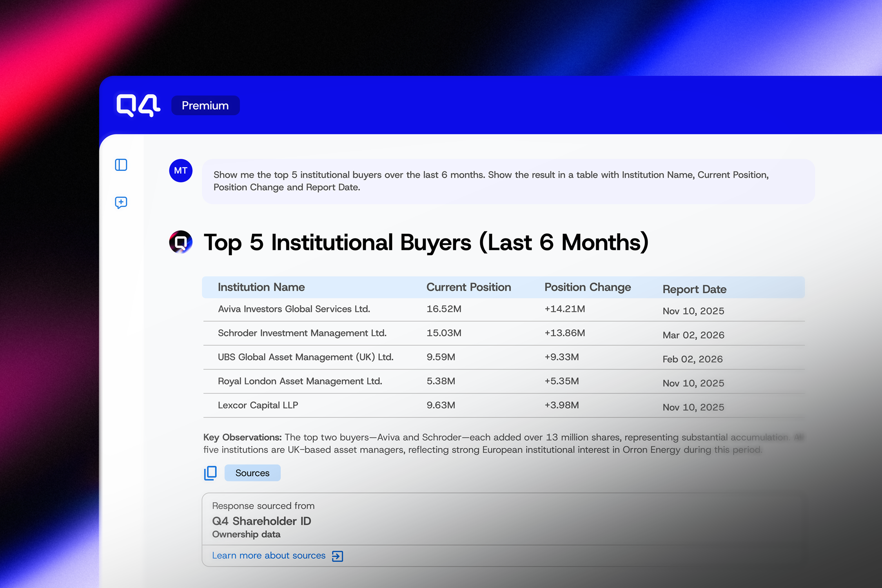Screen dimensions: 882x588
Task: Click the Institution Name column header
Action: 261,287
